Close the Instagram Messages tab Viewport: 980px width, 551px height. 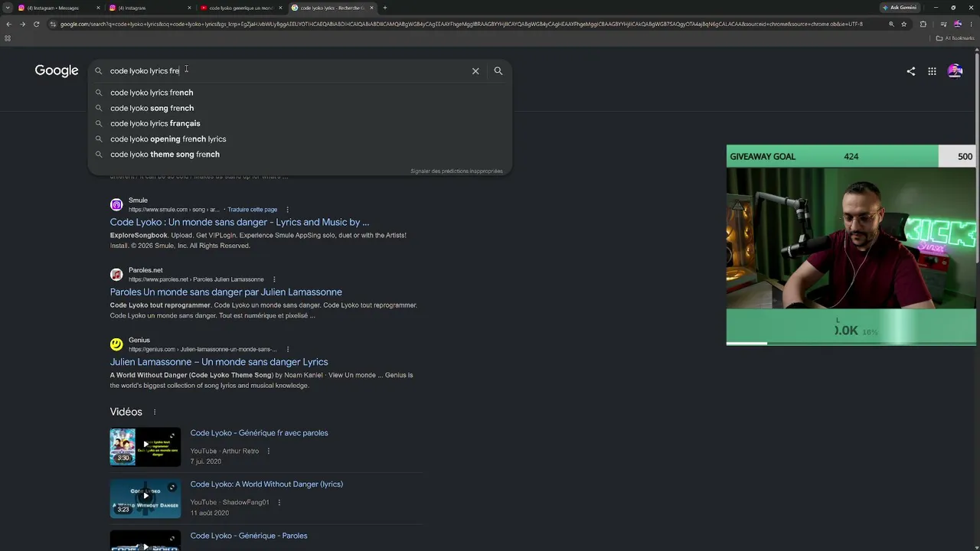click(98, 8)
